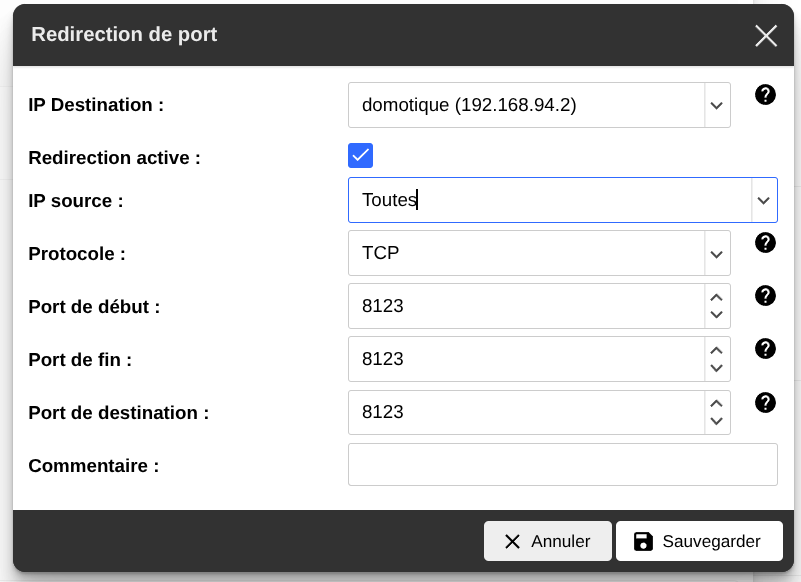Click help icon next to IP Destination
This screenshot has width=801, height=582.
765,95
